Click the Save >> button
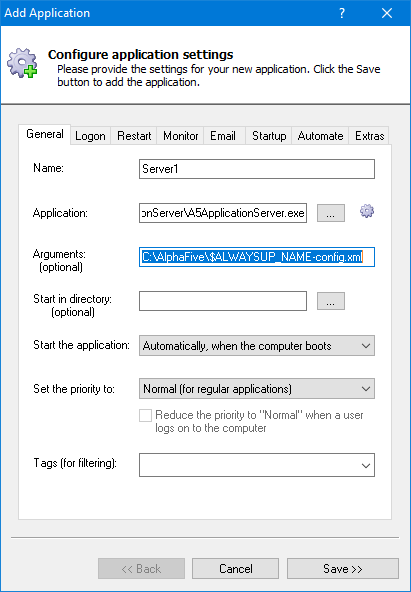 [x=343, y=569]
